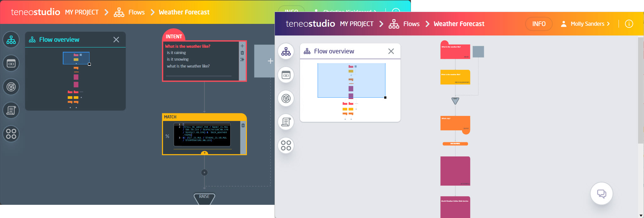This screenshot has height=218, width=644.
Task: Click the scrollbar down arrow in light window
Action: pos(641,215)
